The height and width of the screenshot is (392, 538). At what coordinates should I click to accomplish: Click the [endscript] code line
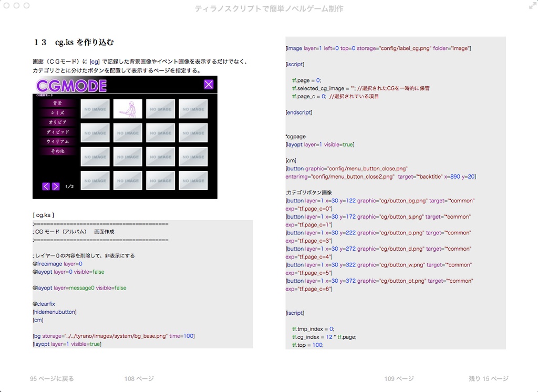click(299, 112)
